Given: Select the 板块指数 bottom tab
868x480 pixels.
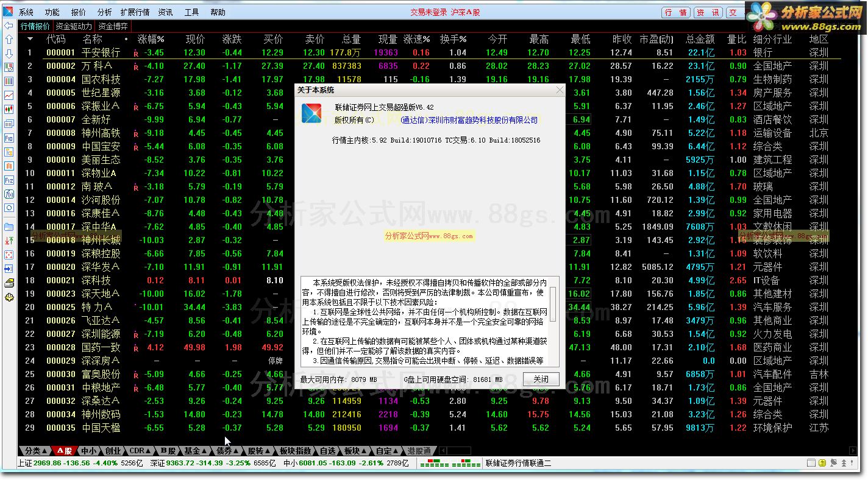Looking at the screenshot, I should 296,451.
